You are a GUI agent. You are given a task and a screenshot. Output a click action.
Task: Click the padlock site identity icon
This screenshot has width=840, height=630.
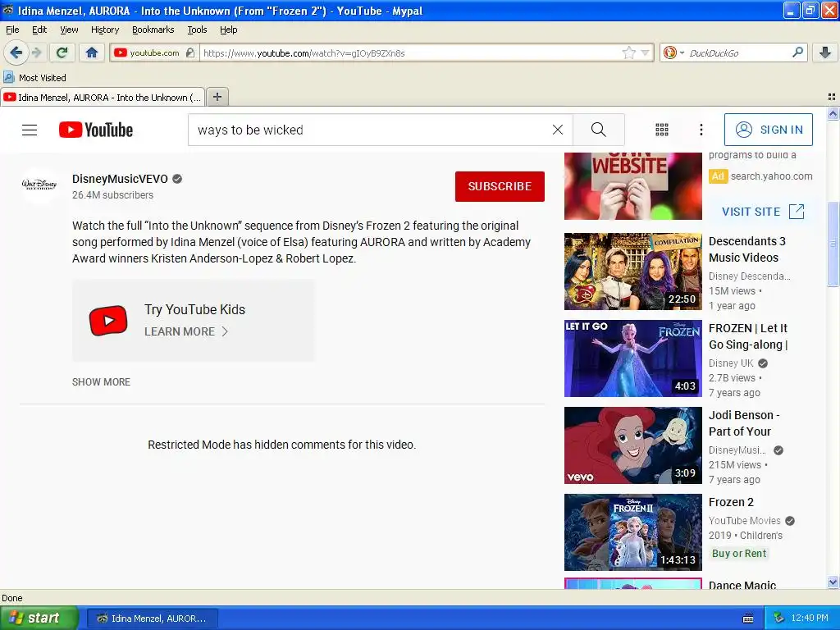point(190,52)
